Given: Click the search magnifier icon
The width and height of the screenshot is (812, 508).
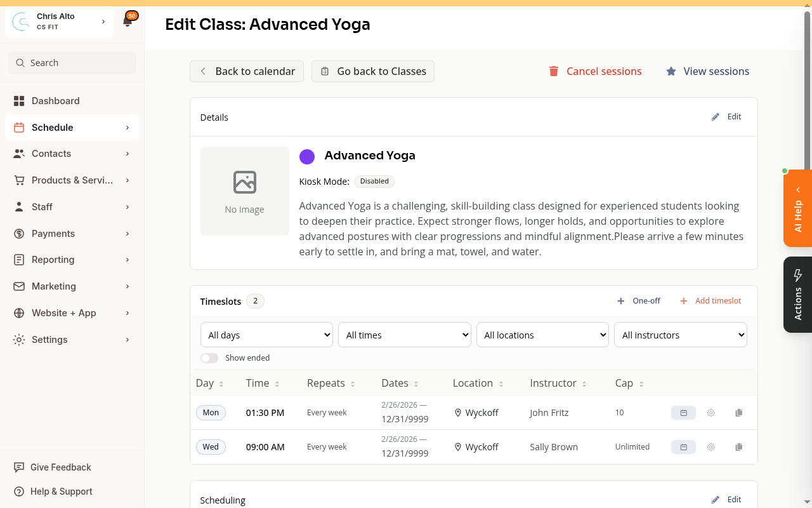Looking at the screenshot, I should coord(21,63).
